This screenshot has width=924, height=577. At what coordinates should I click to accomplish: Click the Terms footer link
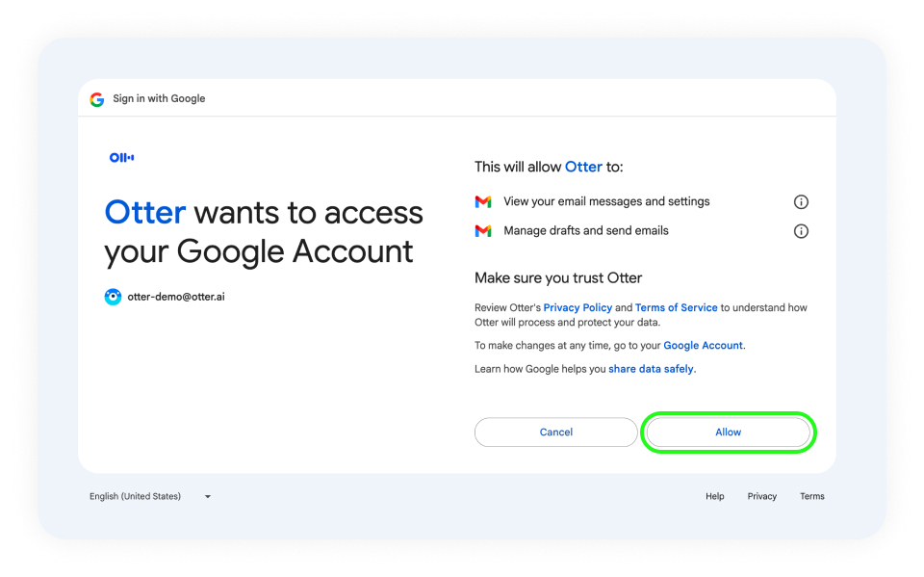[812, 496]
